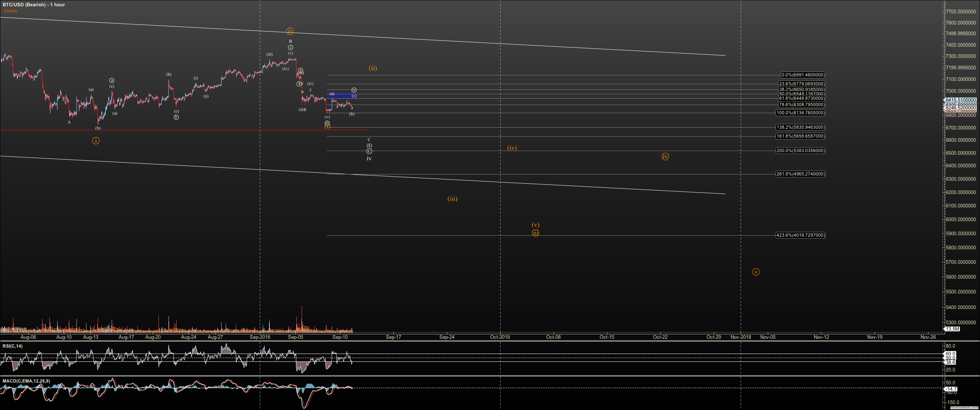This screenshot has height=410, width=980.
Task: Select the orange (ii) wave projection label
Action: (373, 68)
